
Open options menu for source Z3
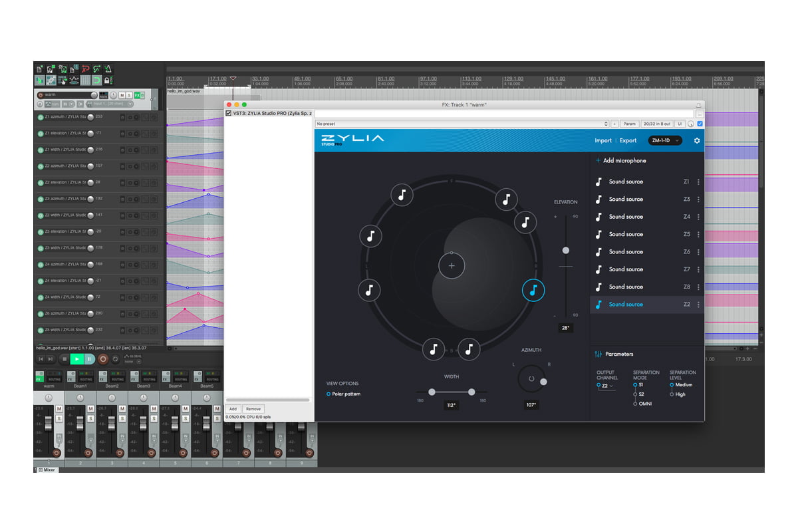(698, 199)
